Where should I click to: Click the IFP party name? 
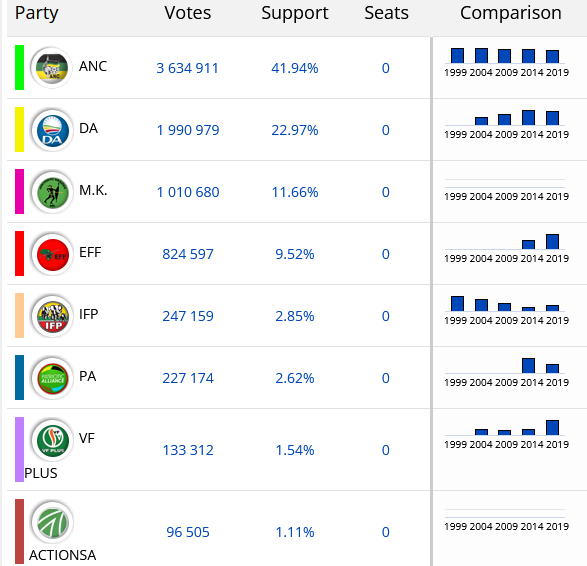tap(88, 314)
